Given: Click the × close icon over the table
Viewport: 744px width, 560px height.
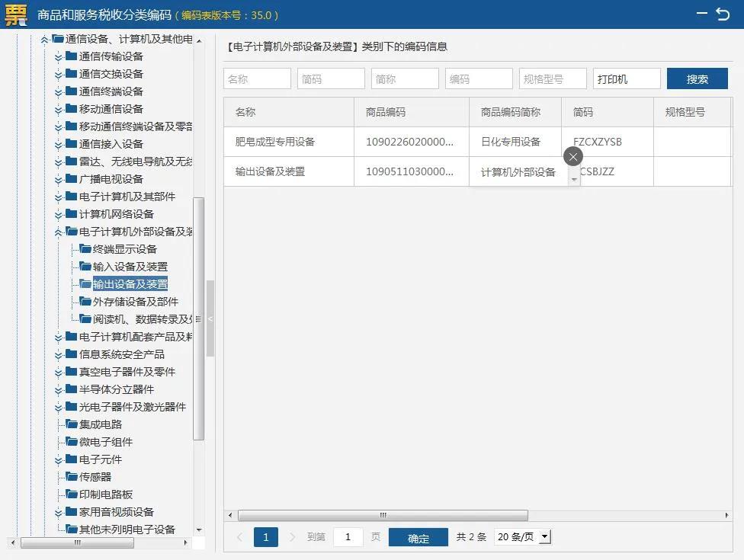Looking at the screenshot, I should pyautogui.click(x=572, y=156).
